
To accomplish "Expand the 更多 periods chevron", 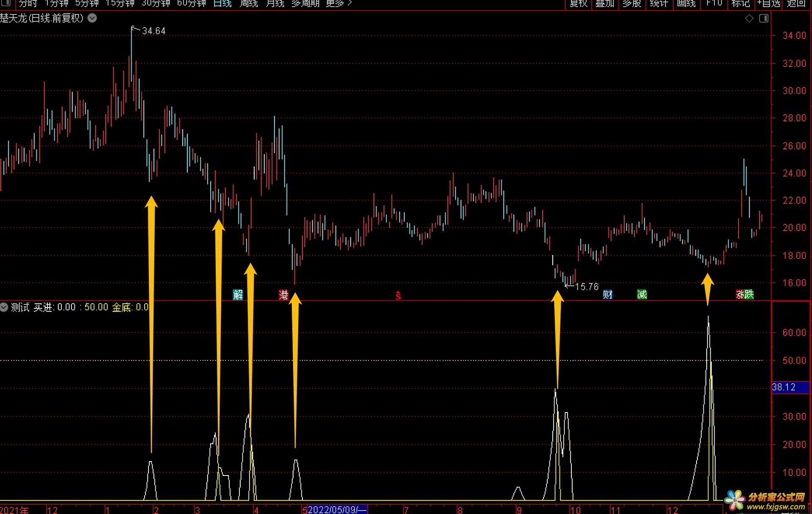I will (x=349, y=3).
